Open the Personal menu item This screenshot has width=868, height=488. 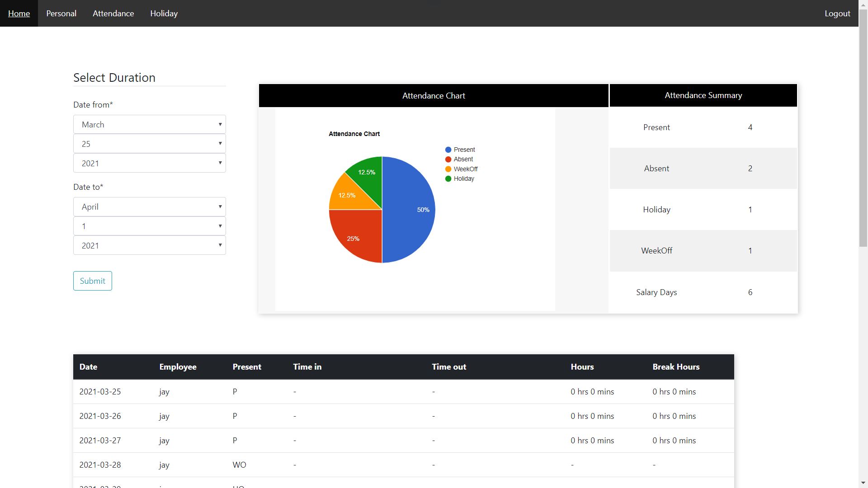click(61, 13)
